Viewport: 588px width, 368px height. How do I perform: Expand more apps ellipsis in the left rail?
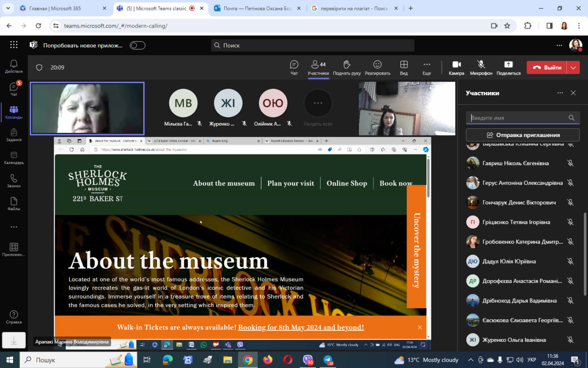14,227
